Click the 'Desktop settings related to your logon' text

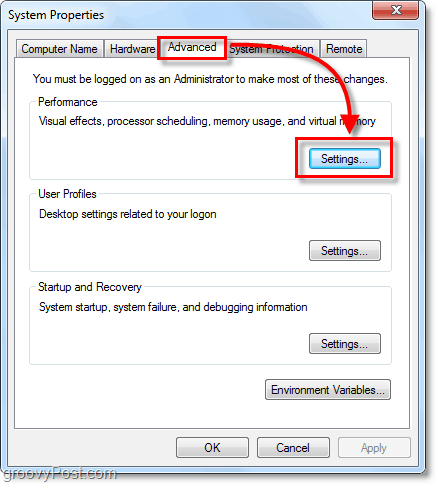point(128,214)
